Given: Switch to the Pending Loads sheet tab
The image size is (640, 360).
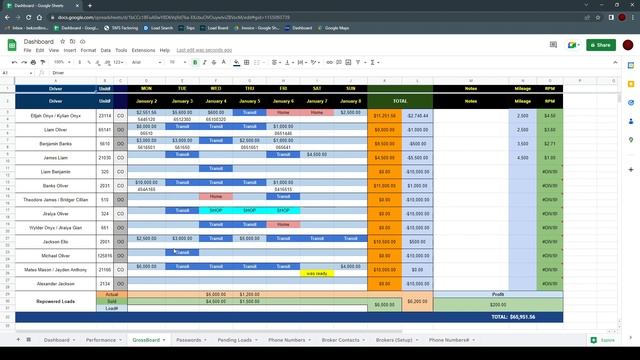Looking at the screenshot, I should pyautogui.click(x=238, y=340).
